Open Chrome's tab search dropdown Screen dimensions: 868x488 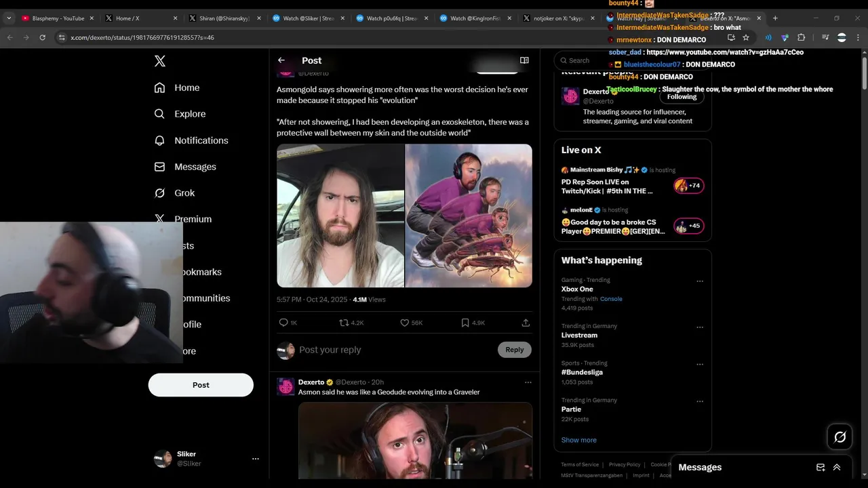9,18
